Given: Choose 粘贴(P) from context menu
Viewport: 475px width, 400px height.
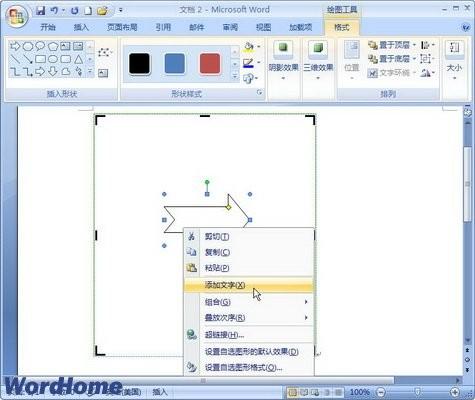Looking at the screenshot, I should (x=249, y=268).
